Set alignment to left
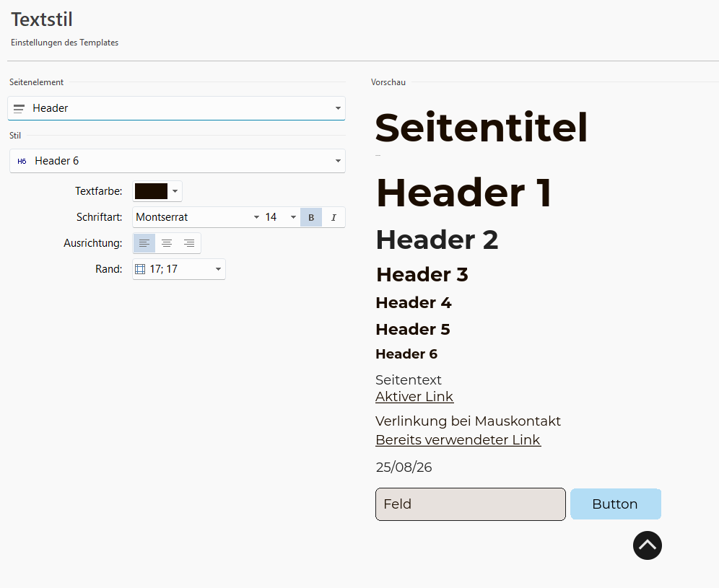The width and height of the screenshot is (719, 588). click(x=144, y=243)
